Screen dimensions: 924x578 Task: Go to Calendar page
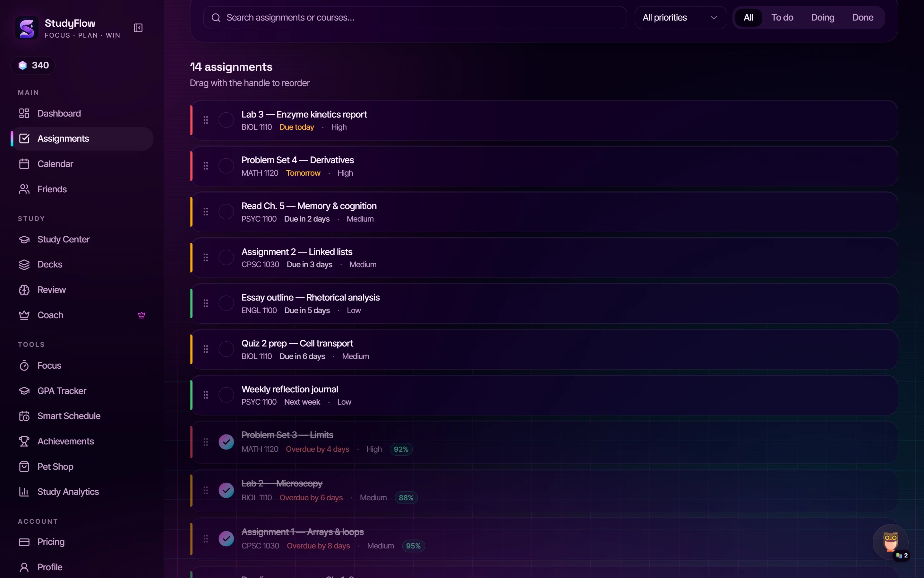pyautogui.click(x=82, y=164)
